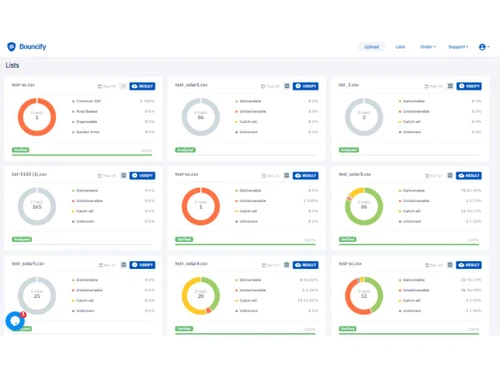Click VERIFY on list_3.csv card
Image resolution: width=500 pixels, height=375 pixels.
(x=469, y=86)
